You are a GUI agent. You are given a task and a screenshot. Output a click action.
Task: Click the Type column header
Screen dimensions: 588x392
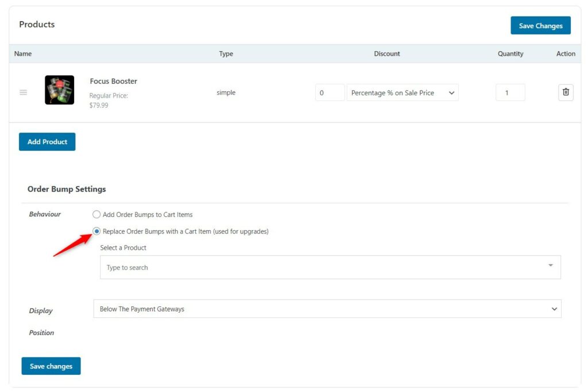[x=226, y=53]
